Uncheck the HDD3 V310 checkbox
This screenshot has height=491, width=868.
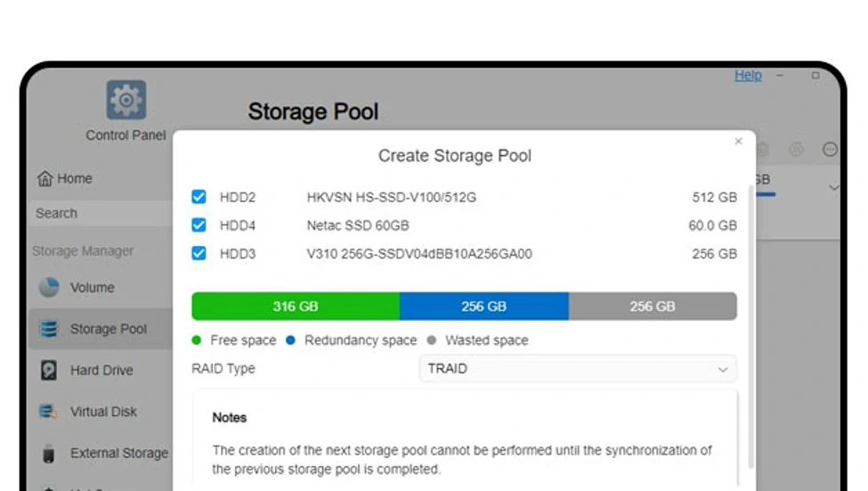click(x=199, y=253)
